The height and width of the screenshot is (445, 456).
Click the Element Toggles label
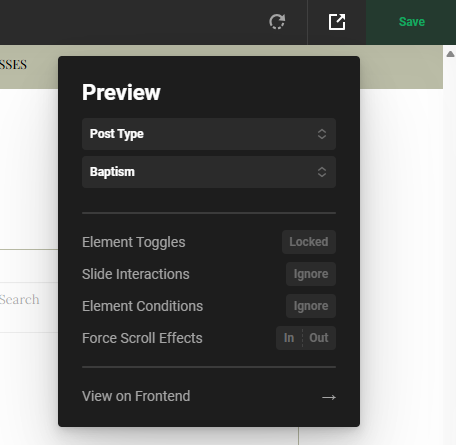[134, 242]
